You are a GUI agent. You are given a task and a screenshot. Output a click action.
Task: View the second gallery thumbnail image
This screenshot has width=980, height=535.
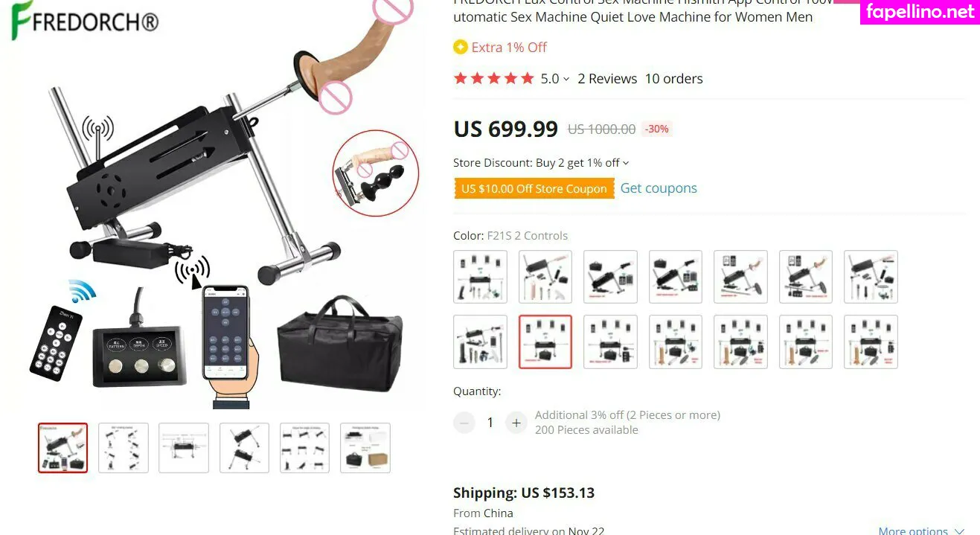(x=124, y=448)
